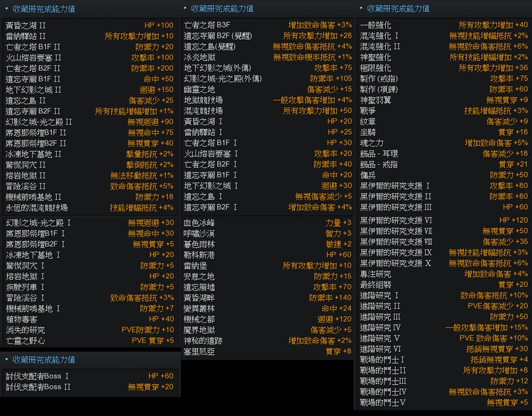This screenshot has width=532, height=416.
Task: Click the 極限強化 entry
Action: (x=375, y=68)
